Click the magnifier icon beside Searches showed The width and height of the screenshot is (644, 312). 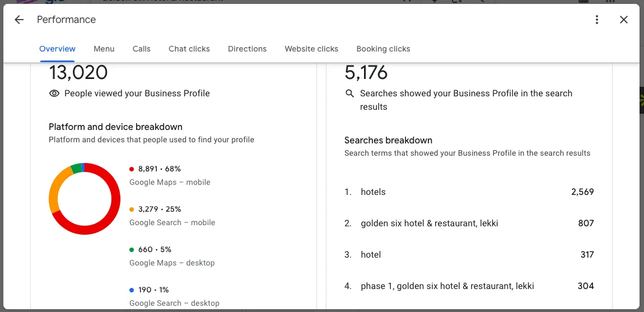pyautogui.click(x=350, y=94)
